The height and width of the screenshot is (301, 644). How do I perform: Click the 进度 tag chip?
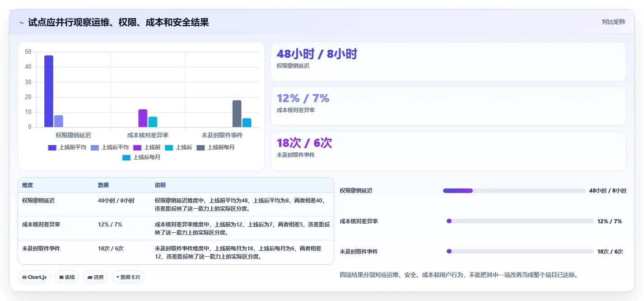[95, 277]
